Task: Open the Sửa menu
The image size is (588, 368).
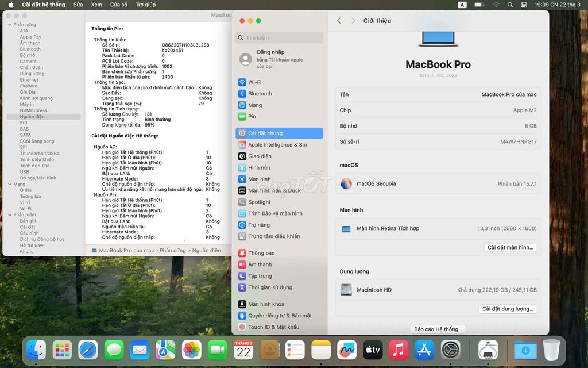Action: (x=77, y=5)
